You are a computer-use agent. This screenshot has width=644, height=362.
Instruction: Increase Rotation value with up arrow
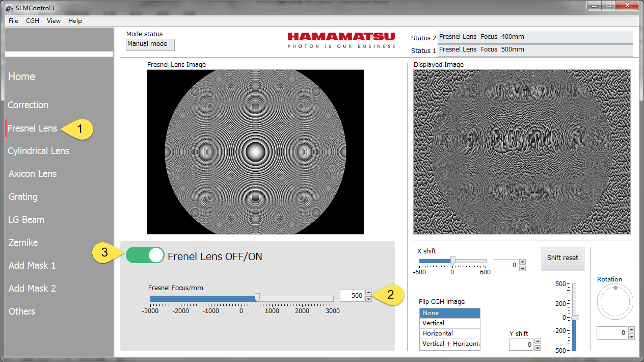(x=631, y=330)
